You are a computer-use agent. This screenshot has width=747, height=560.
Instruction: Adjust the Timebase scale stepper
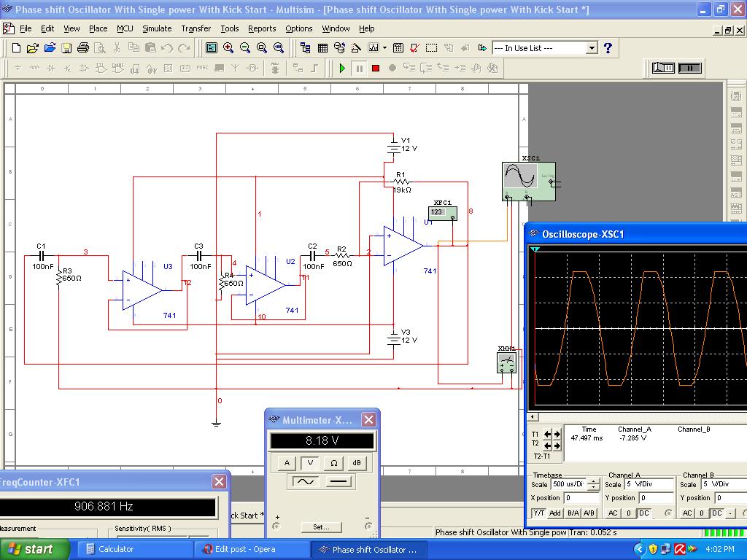tap(593, 484)
